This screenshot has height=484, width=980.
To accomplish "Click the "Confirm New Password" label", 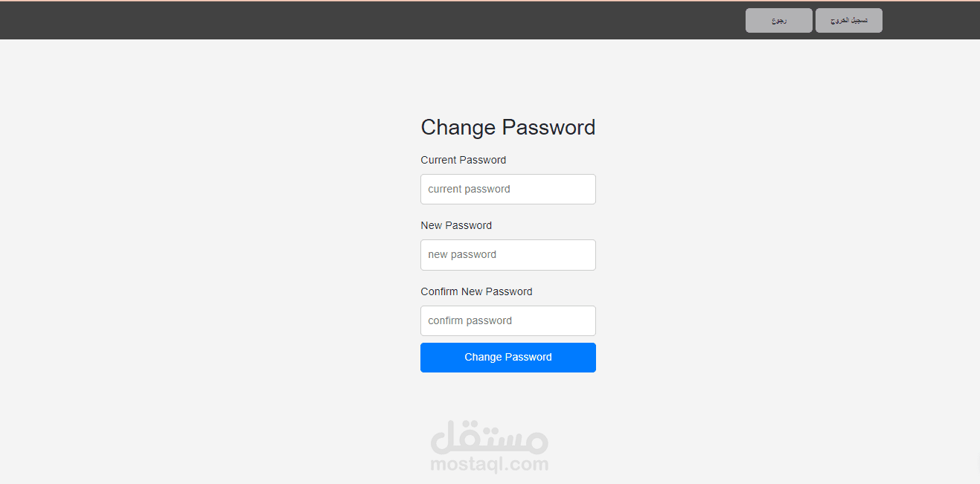I will click(476, 291).
